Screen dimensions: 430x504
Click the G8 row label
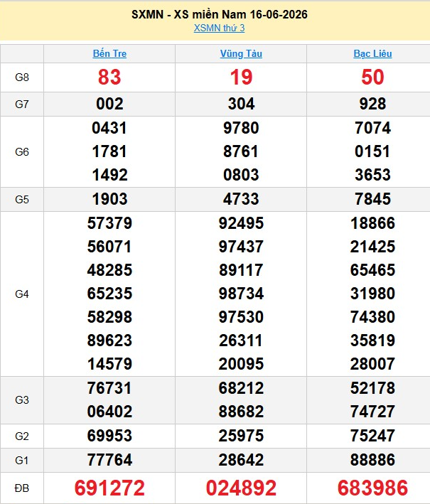pyautogui.click(x=22, y=77)
